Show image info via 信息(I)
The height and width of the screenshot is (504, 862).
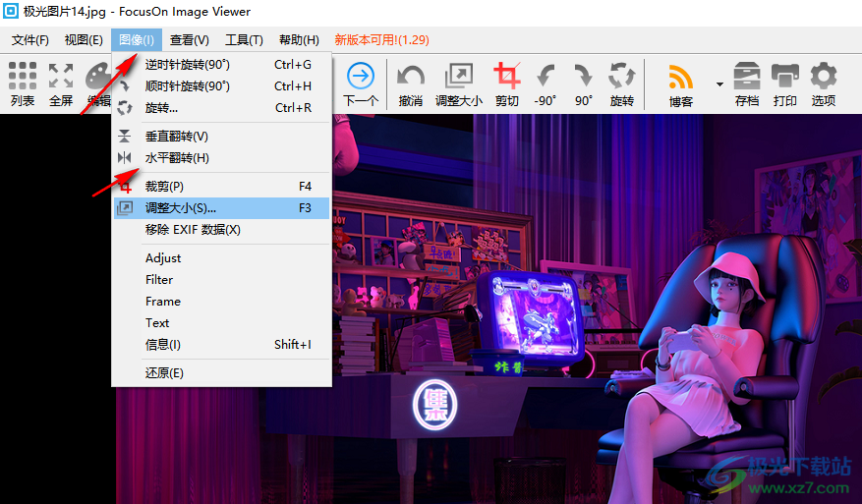(221, 345)
